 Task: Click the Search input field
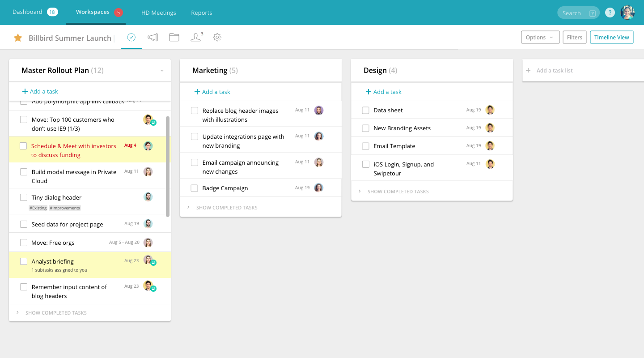[x=572, y=13]
